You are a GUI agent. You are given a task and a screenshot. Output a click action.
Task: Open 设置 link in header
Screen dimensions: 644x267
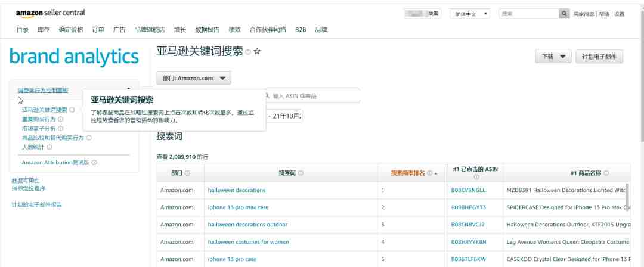coord(620,14)
